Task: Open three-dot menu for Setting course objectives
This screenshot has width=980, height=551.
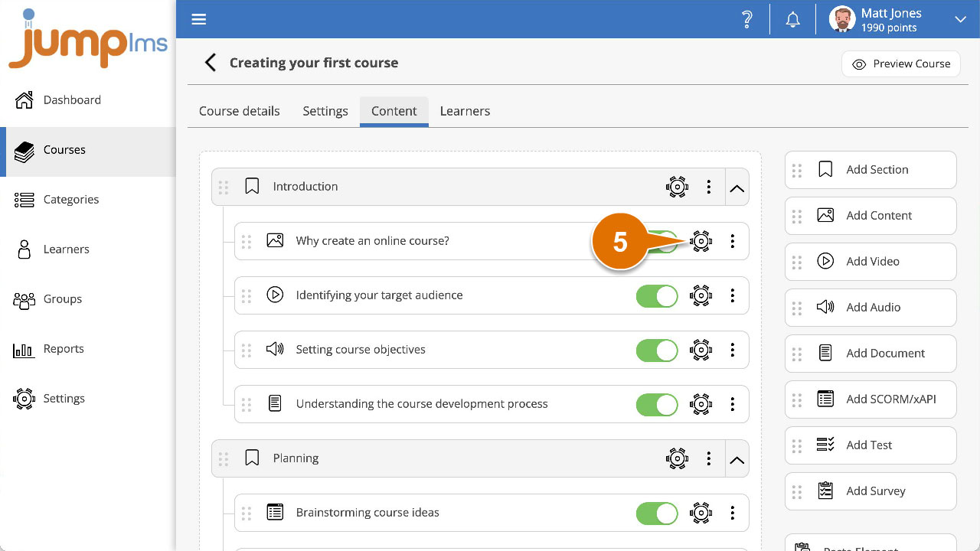Action: pyautogui.click(x=733, y=350)
